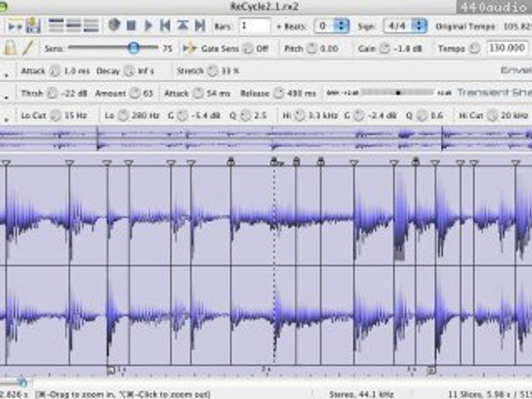532x399 pixels.
Task: Click the Stretch 33 % value
Action: [x=230, y=71]
